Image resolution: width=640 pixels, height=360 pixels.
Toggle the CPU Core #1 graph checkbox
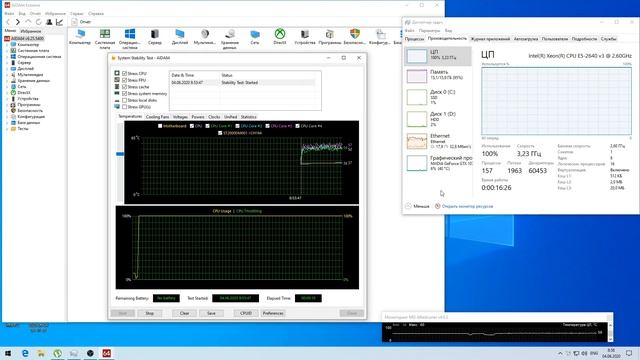coord(207,126)
